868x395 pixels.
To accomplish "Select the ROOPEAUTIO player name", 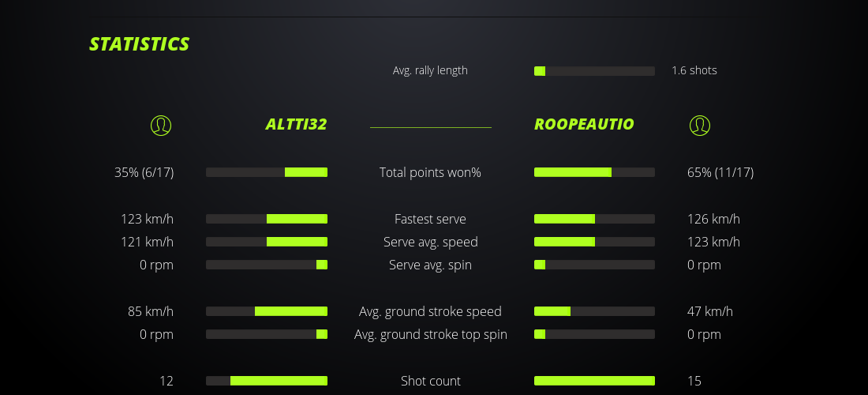I will point(584,125).
